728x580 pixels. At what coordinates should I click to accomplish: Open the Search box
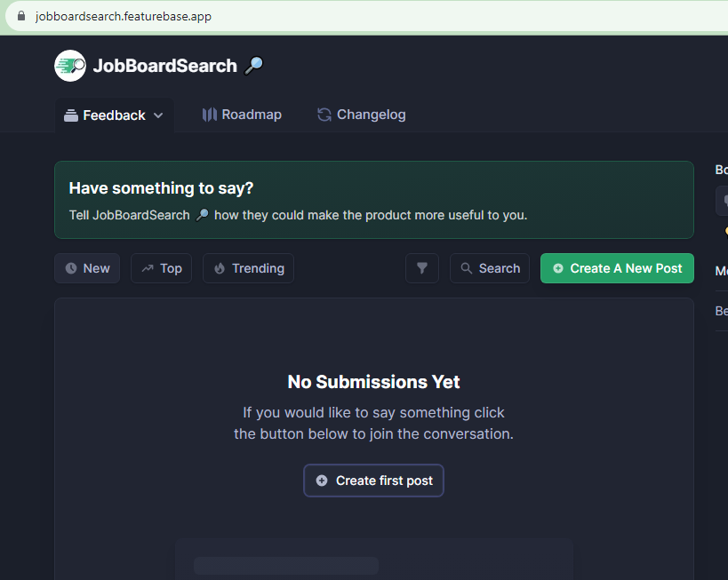tap(490, 268)
